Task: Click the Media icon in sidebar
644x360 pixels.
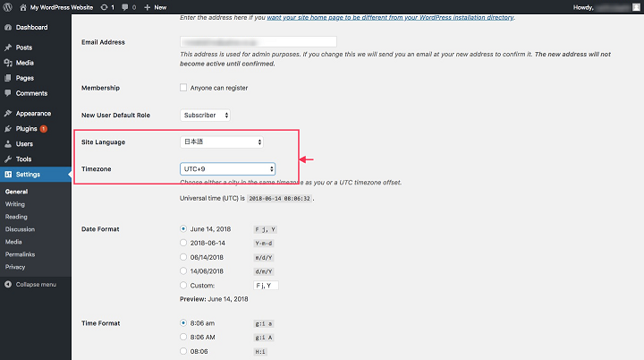Action: pyautogui.click(x=8, y=63)
